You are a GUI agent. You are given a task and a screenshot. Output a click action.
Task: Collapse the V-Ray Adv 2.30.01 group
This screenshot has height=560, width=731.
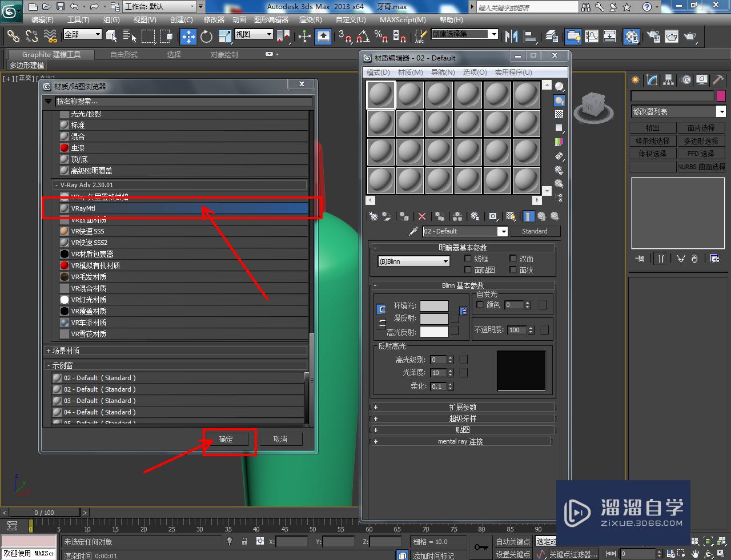pyautogui.click(x=179, y=185)
